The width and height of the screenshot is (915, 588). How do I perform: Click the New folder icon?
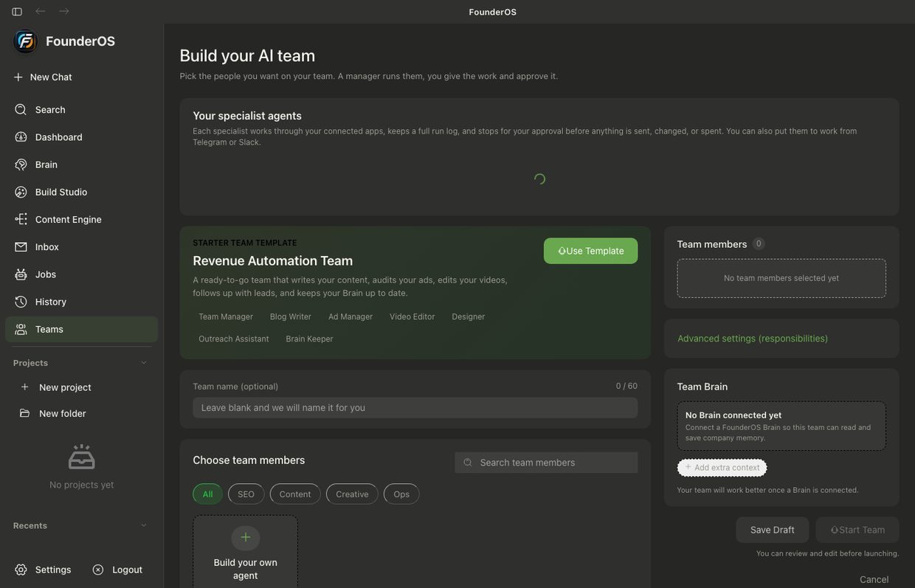coord(25,413)
